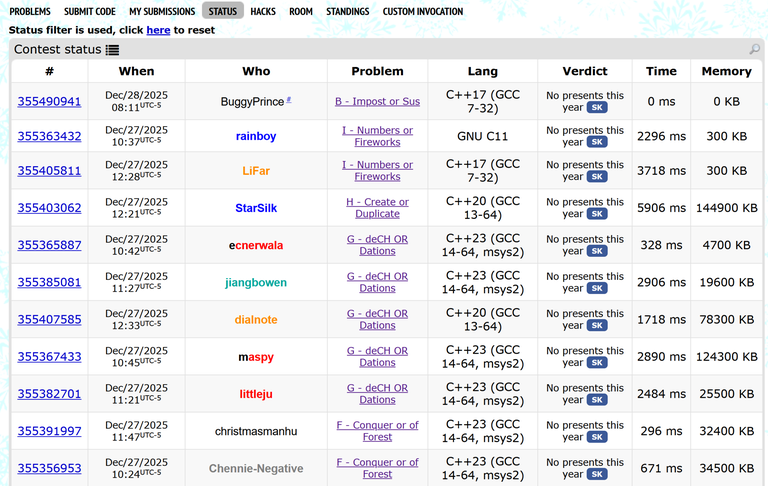Click the # mark next to BuggyPrince
The image size is (768, 486).
[289, 100]
